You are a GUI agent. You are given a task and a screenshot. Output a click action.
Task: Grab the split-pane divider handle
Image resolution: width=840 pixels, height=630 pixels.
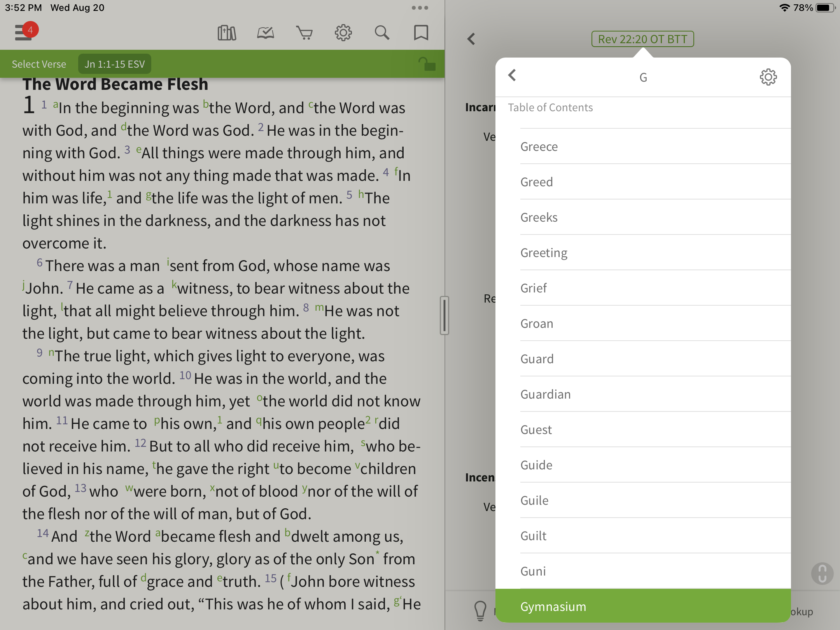point(444,315)
